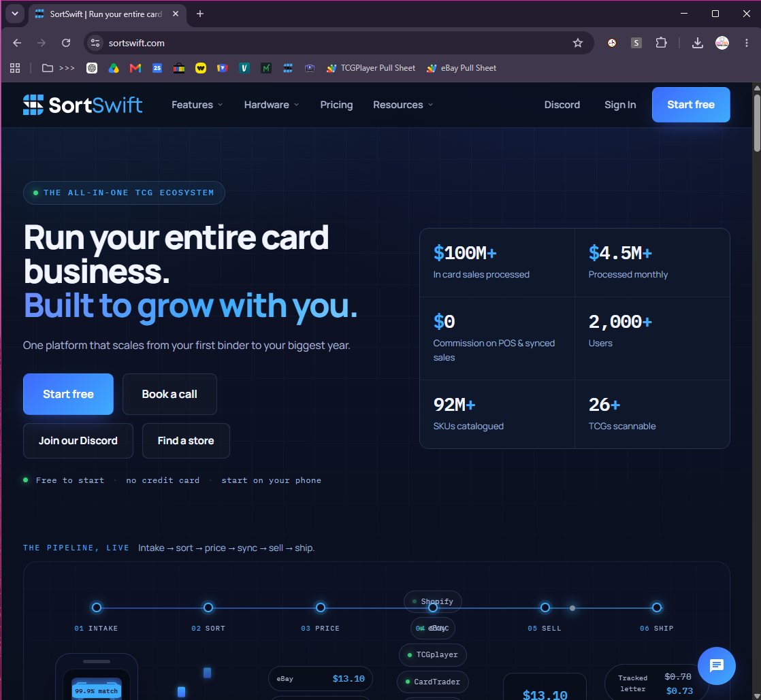Open the SortSwift bookmark icon in bookmarks bar
761x700 pixels.
click(x=288, y=68)
